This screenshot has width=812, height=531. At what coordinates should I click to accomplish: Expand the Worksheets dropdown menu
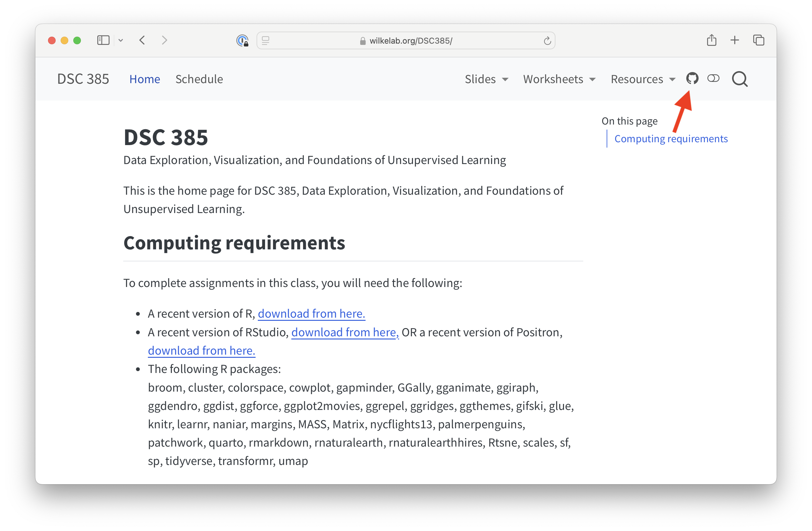coord(559,79)
